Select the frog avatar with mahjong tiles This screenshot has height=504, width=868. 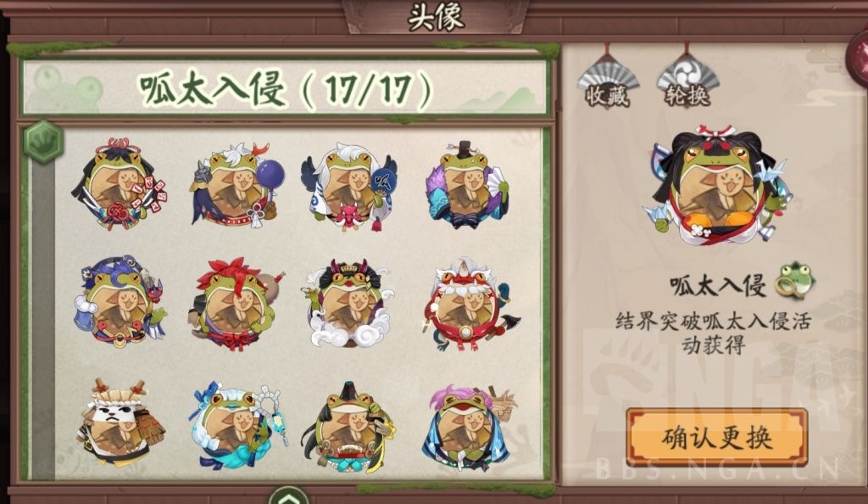(x=120, y=184)
